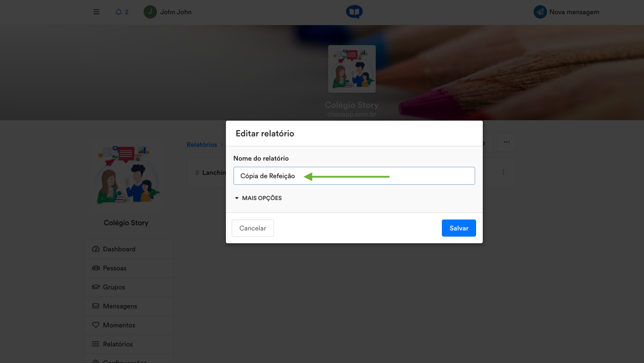Click the Colégio Story sidebar illustration
644x363 pixels.
tap(126, 174)
